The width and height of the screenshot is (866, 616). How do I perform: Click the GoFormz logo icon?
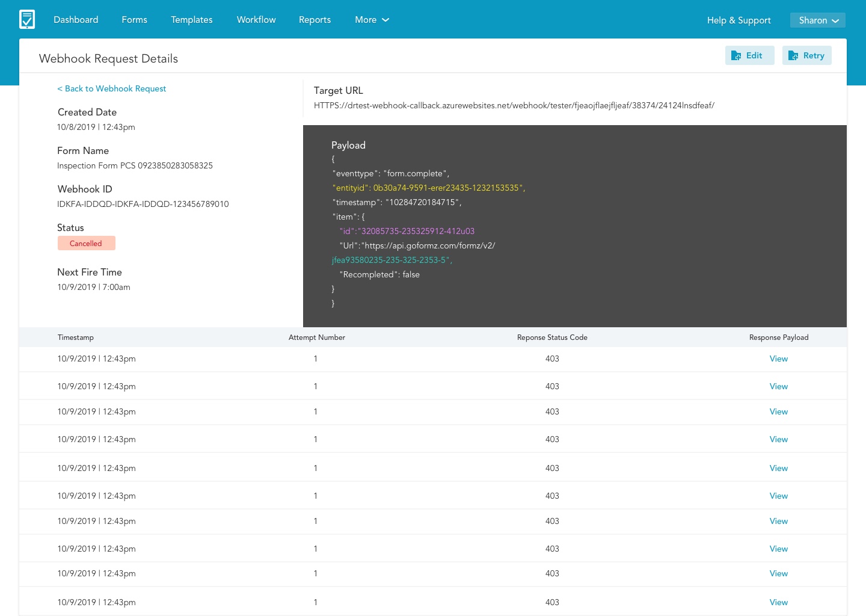[x=27, y=19]
